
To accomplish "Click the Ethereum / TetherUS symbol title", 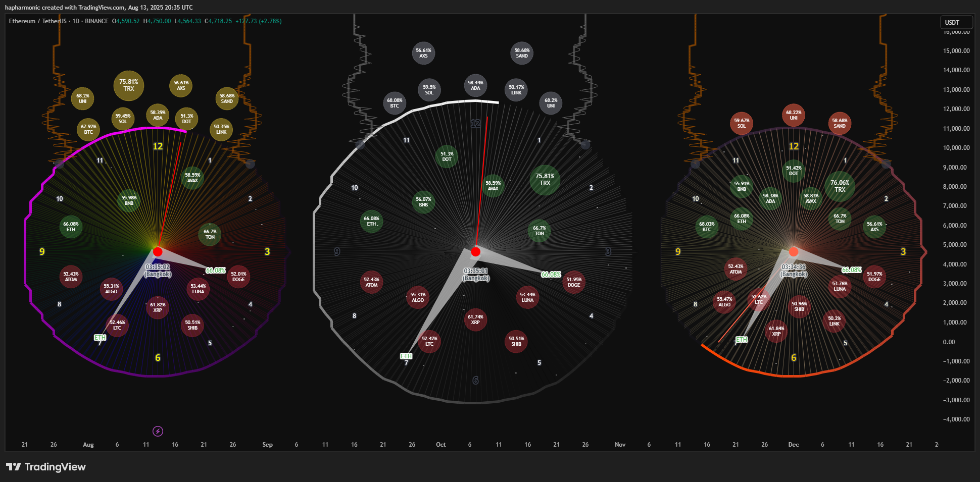I will coord(37,21).
